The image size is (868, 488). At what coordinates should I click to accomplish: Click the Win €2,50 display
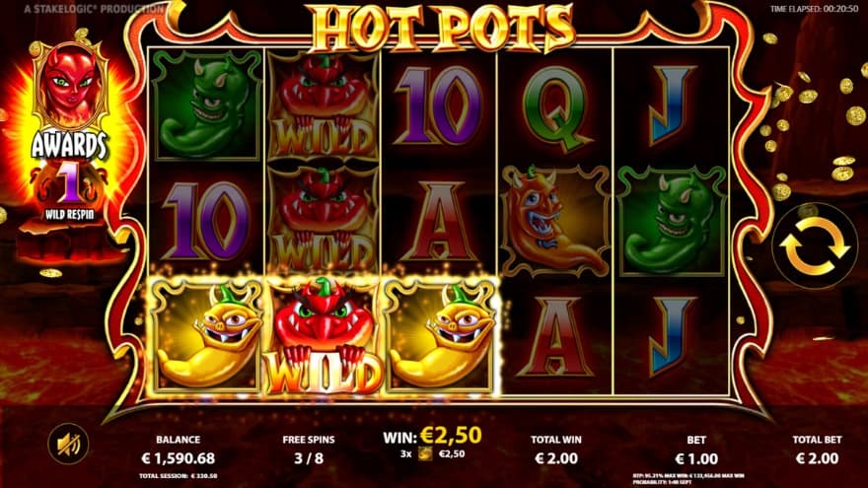pos(432,436)
